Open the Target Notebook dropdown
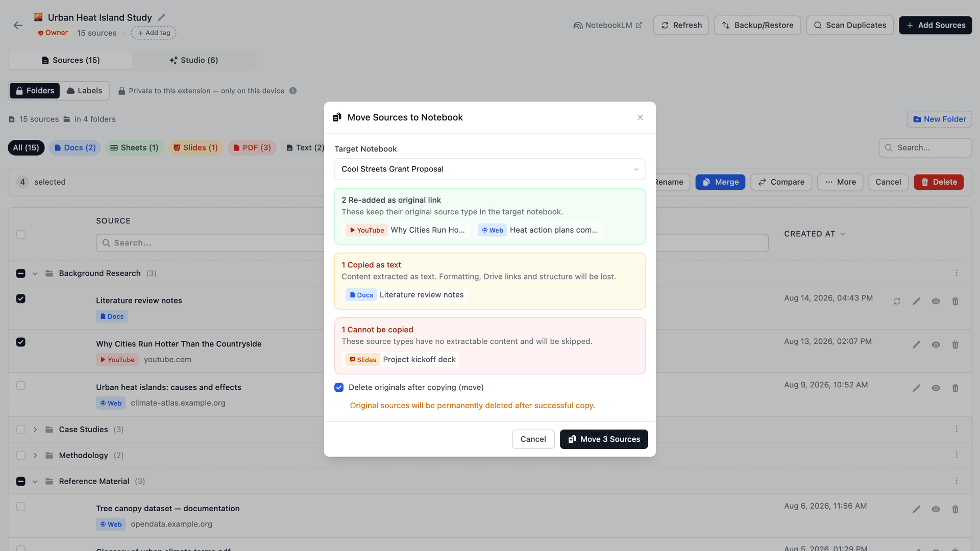Screen dimensions: 980x551 [489, 169]
